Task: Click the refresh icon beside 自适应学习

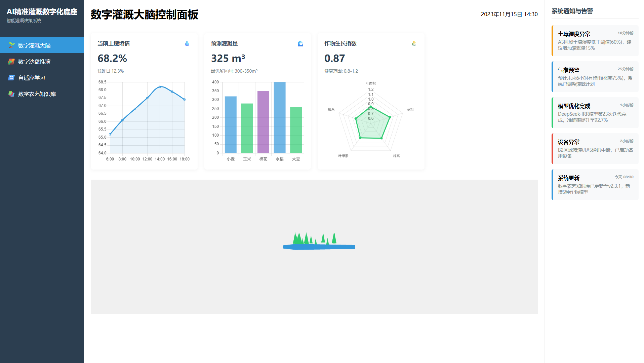Action: coord(11,78)
